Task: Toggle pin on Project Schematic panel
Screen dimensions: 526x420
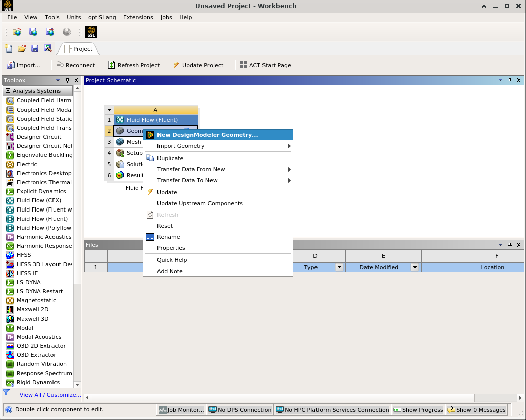Action: (510, 80)
